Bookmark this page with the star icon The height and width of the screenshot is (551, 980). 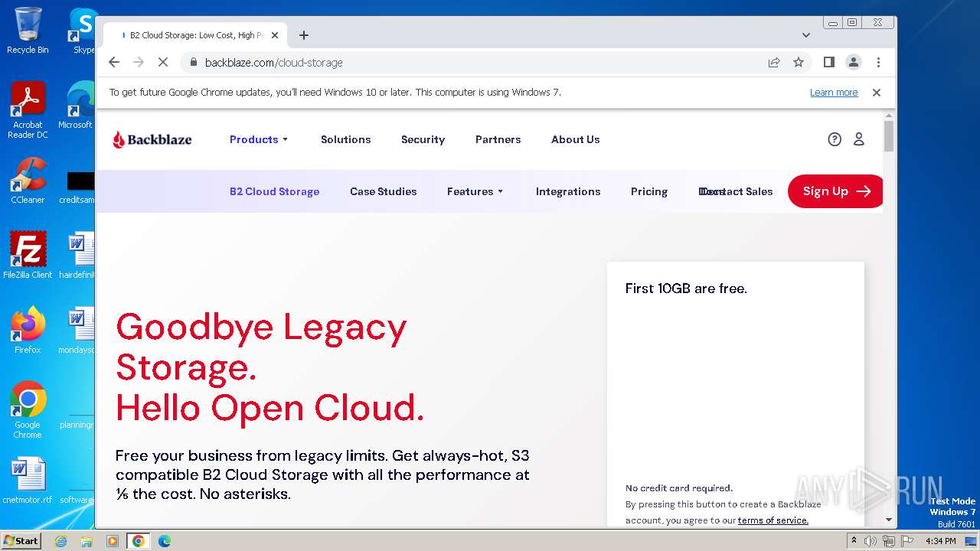[799, 63]
